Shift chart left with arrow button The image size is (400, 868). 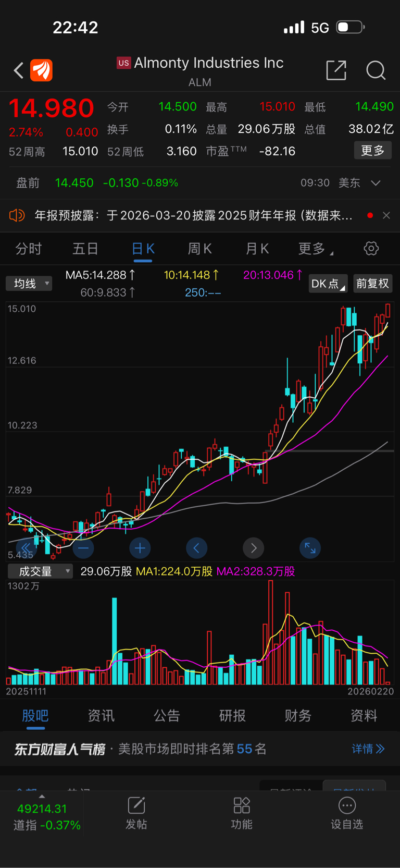pos(196,548)
